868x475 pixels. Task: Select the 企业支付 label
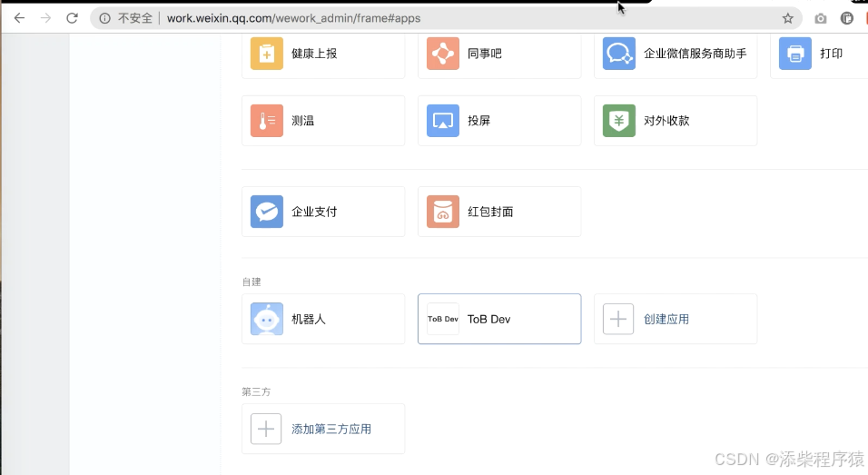[314, 212]
